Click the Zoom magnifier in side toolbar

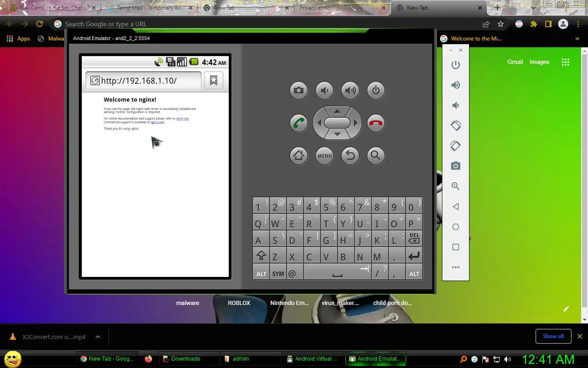tap(456, 186)
